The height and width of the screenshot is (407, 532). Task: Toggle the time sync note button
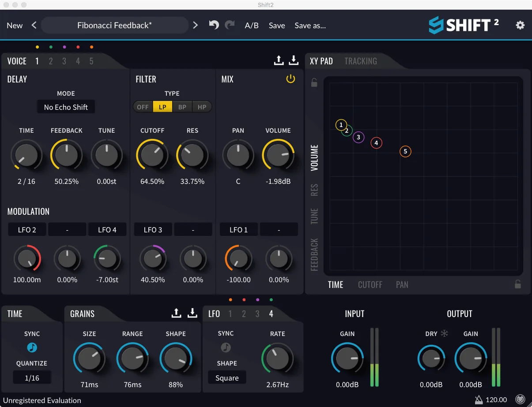[32, 347]
